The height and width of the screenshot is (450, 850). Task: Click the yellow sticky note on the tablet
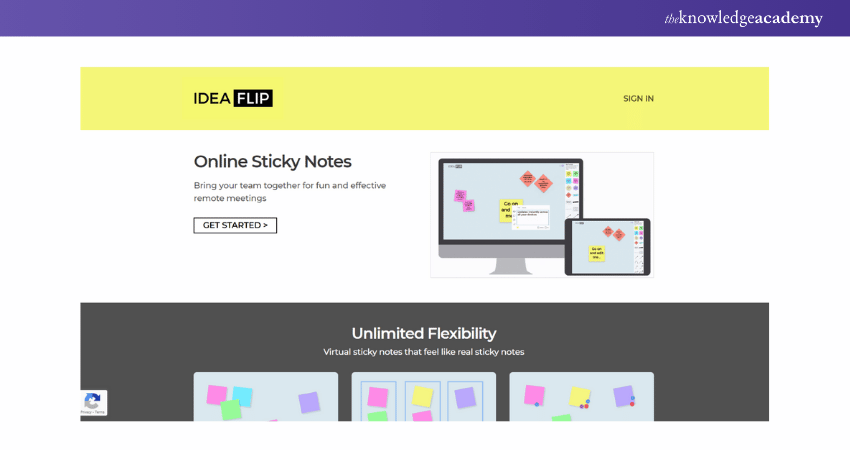(x=597, y=253)
